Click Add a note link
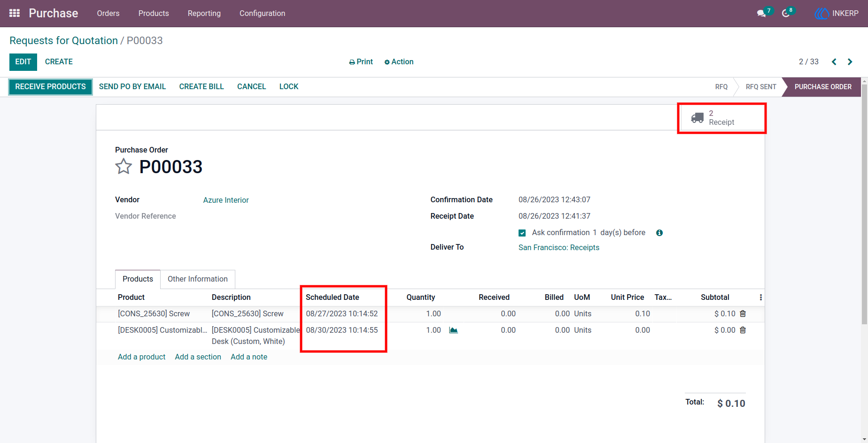 tap(249, 357)
